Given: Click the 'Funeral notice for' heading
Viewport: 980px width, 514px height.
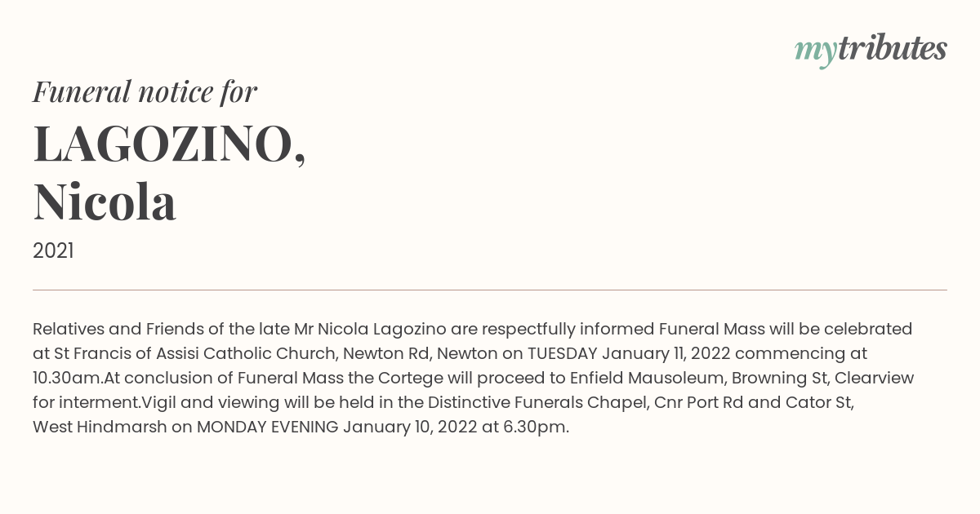Looking at the screenshot, I should pyautogui.click(x=145, y=92).
